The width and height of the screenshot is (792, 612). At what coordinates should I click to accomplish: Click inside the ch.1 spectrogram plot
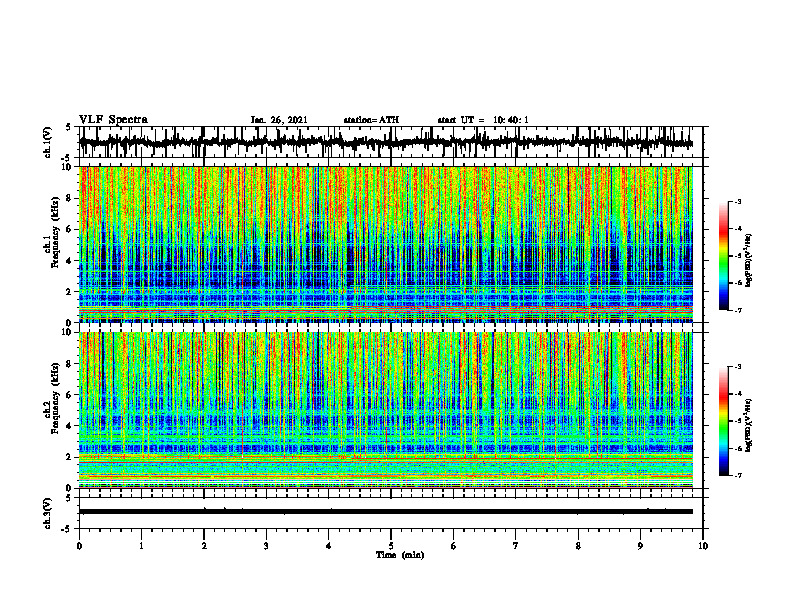coord(386,244)
